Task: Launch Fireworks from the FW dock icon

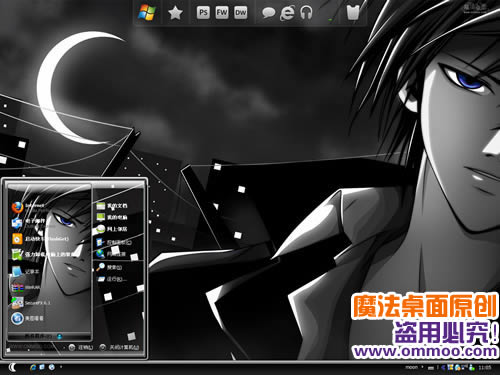Action: coord(222,13)
